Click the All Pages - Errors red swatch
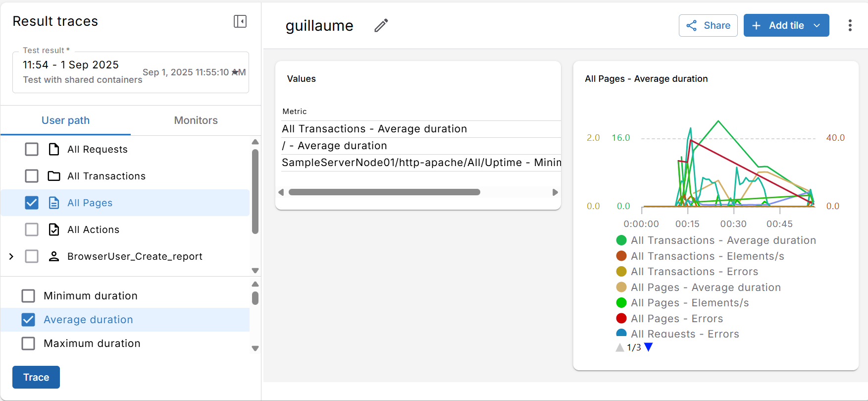 (621, 318)
